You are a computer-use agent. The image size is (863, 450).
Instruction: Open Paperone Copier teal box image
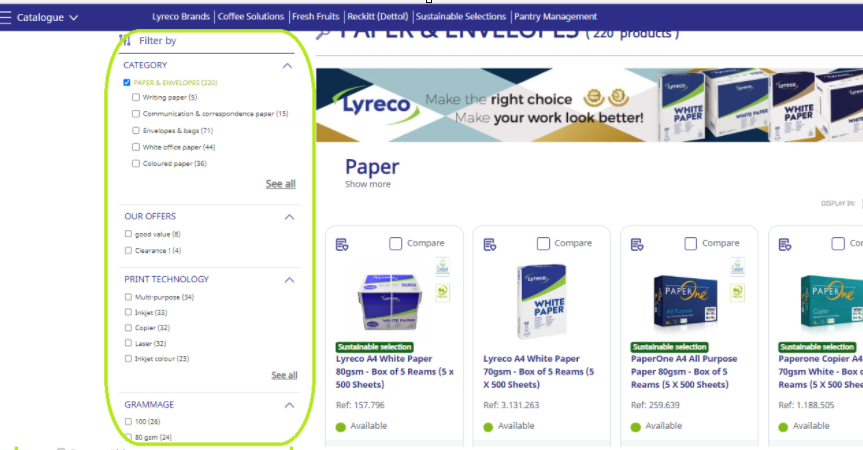click(x=831, y=302)
